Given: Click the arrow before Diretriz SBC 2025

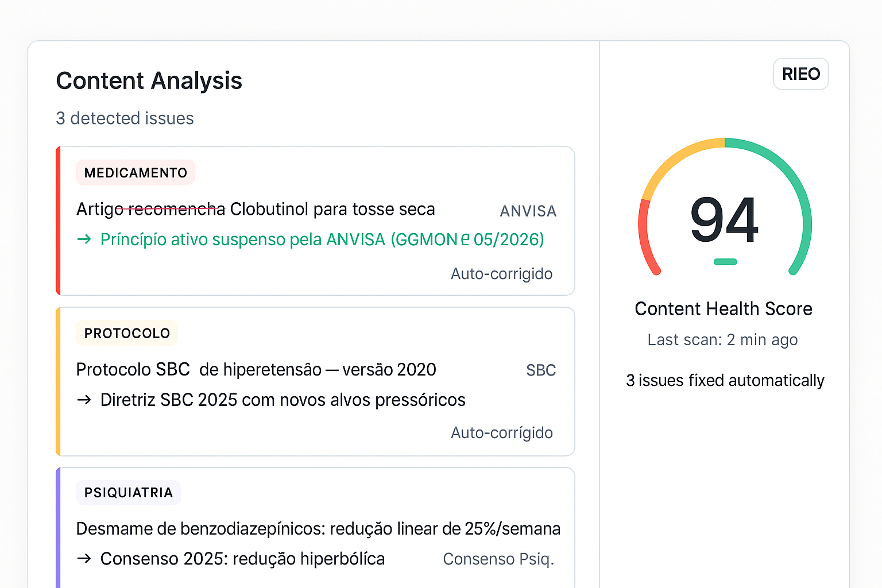Looking at the screenshot, I should pos(84,400).
